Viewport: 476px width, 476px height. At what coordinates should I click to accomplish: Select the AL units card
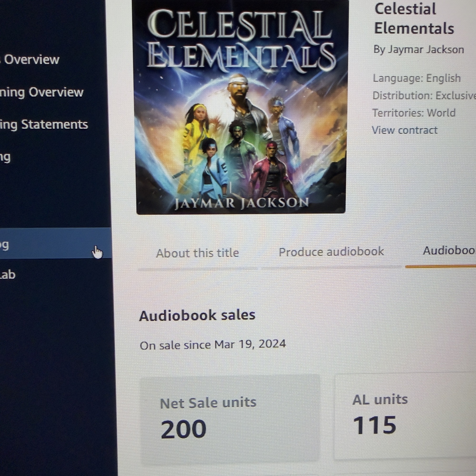point(405,416)
